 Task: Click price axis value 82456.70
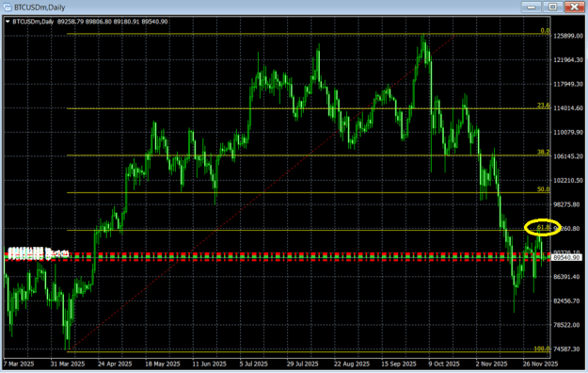pyautogui.click(x=566, y=300)
